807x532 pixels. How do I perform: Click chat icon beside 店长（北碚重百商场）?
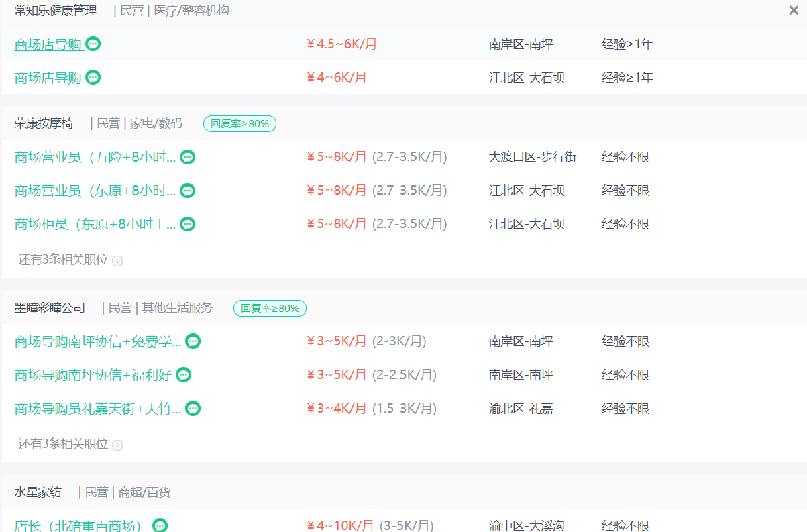click(x=160, y=525)
